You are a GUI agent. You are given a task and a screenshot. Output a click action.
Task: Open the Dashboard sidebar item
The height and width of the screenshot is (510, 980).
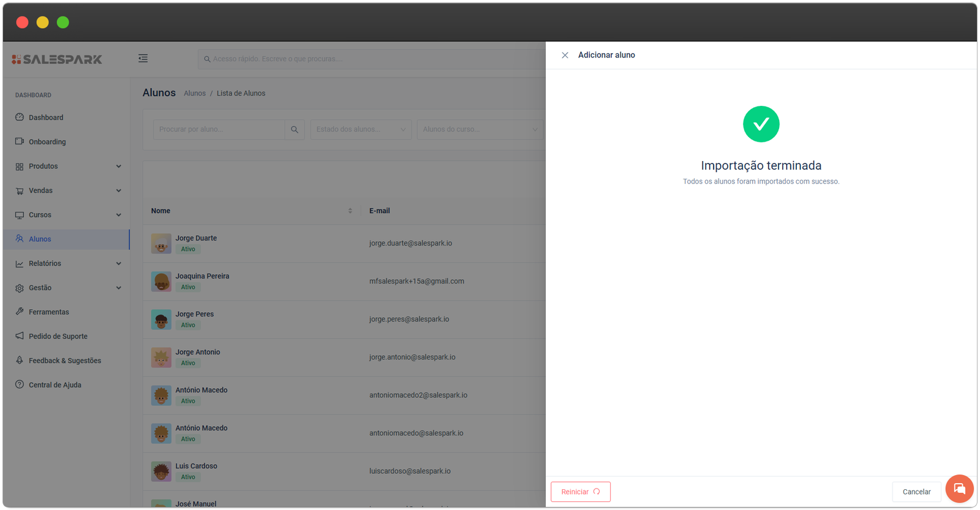tap(46, 118)
